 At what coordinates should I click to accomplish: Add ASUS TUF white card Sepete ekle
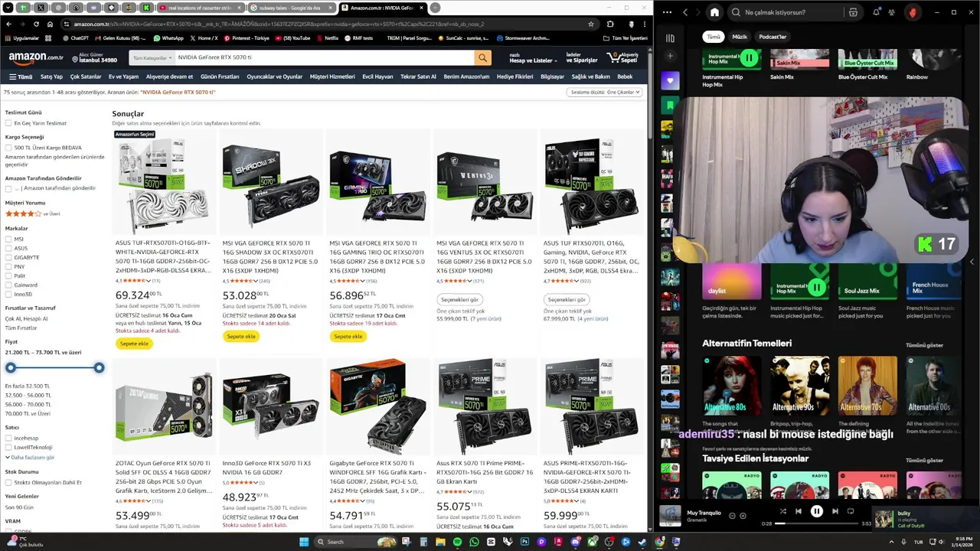(x=134, y=344)
